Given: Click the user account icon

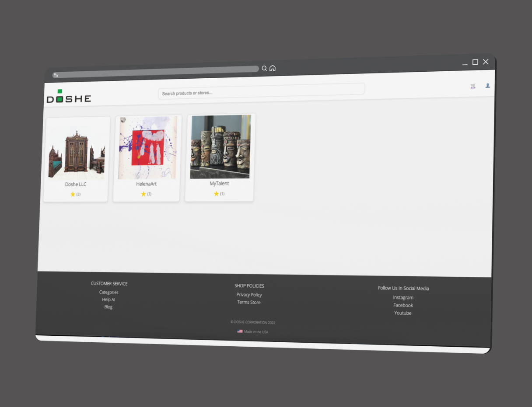Looking at the screenshot, I should click(x=487, y=86).
